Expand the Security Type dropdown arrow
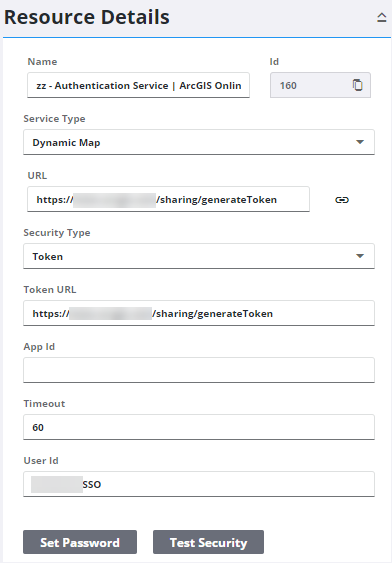The width and height of the screenshot is (392, 563). pyautogui.click(x=360, y=256)
